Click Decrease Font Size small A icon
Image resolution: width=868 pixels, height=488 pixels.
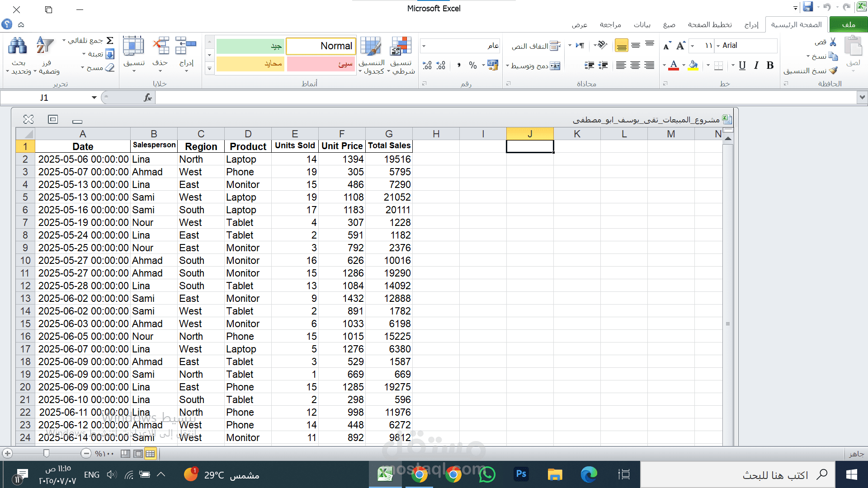pyautogui.click(x=667, y=46)
